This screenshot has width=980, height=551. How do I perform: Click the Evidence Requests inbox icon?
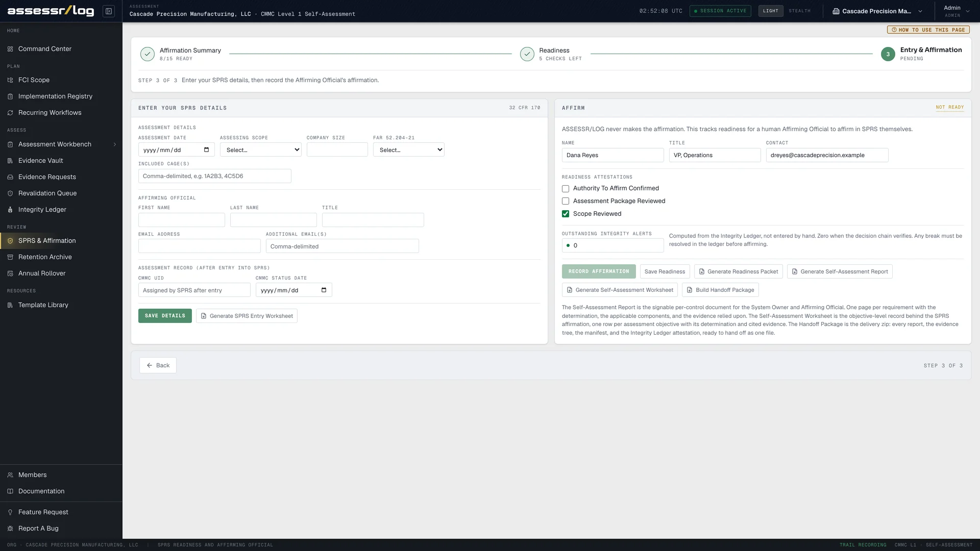pos(10,177)
